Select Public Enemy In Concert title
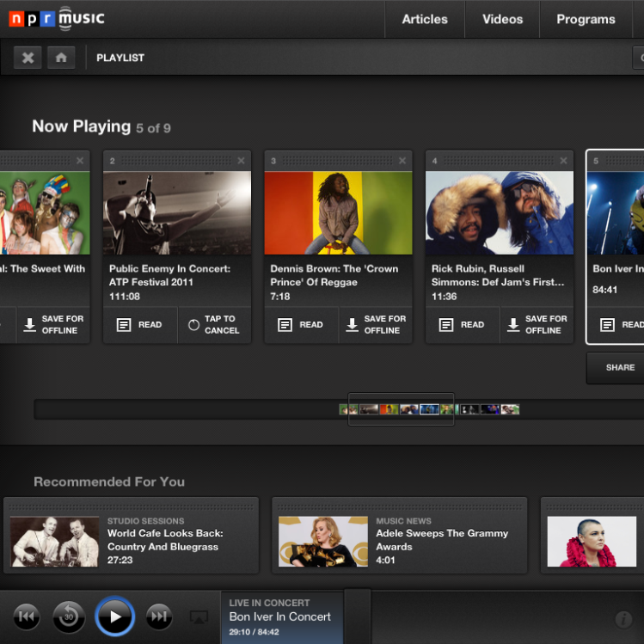The width and height of the screenshot is (644, 644). [x=169, y=275]
